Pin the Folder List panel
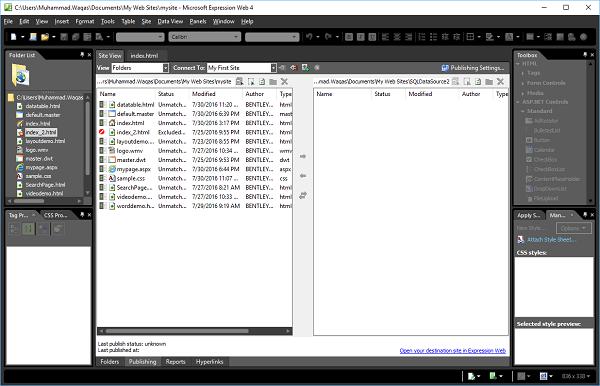This screenshot has height=386, width=600. click(82, 55)
